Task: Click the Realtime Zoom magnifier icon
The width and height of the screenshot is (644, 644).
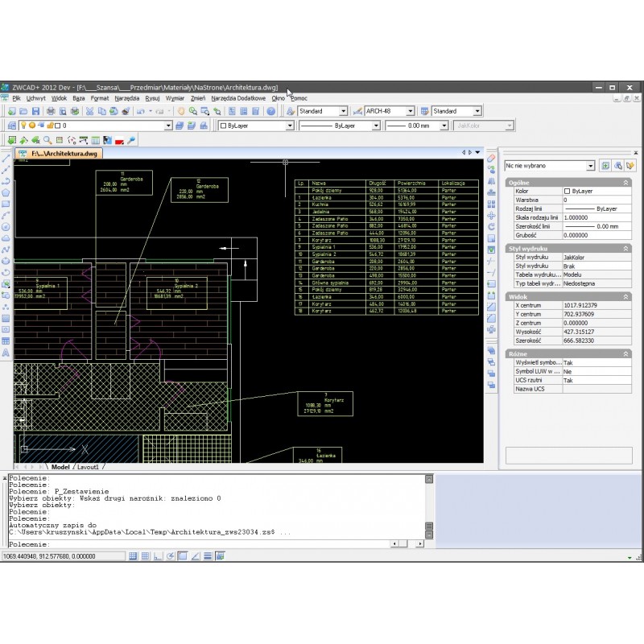Action: point(192,111)
